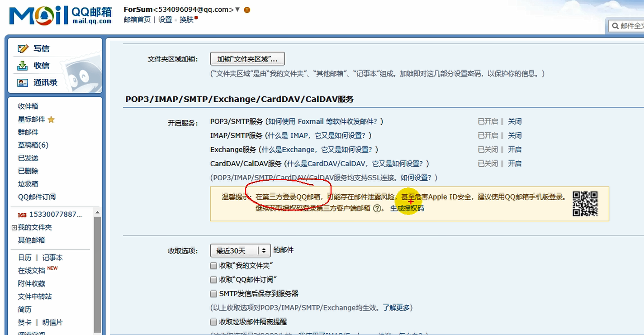
Task: Open 简历 in sidebar
Action: click(25, 310)
